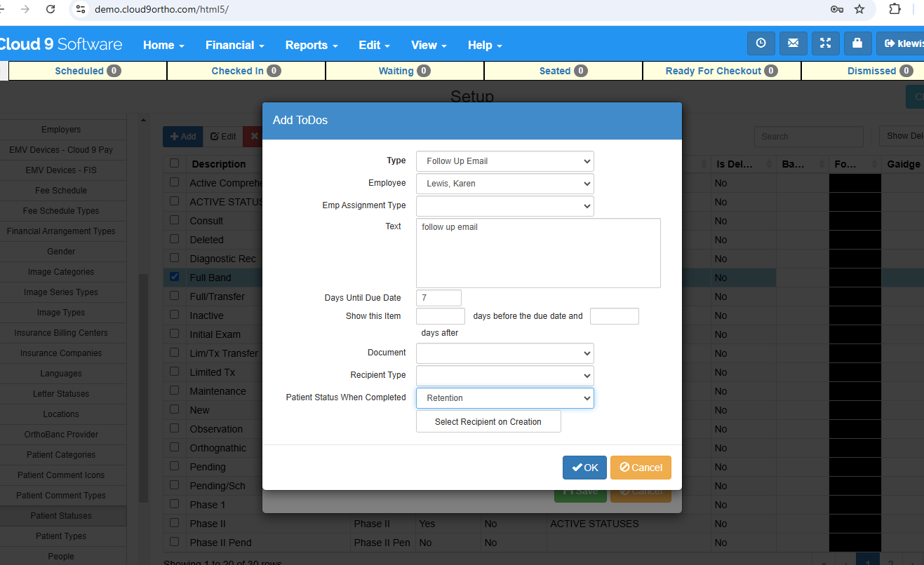Check the Observation row checkbox
This screenshot has height=565, width=924.
tap(175, 428)
